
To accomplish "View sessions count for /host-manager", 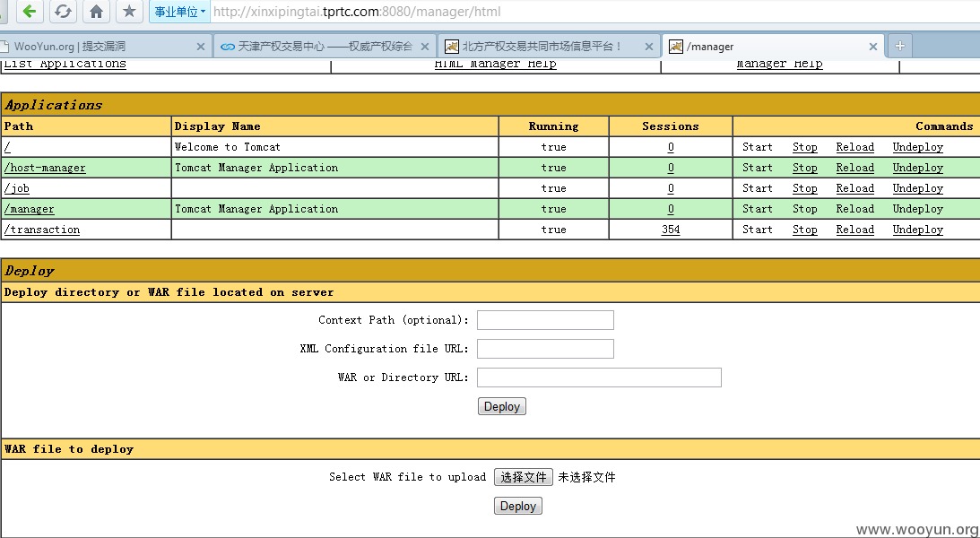I will point(671,168).
